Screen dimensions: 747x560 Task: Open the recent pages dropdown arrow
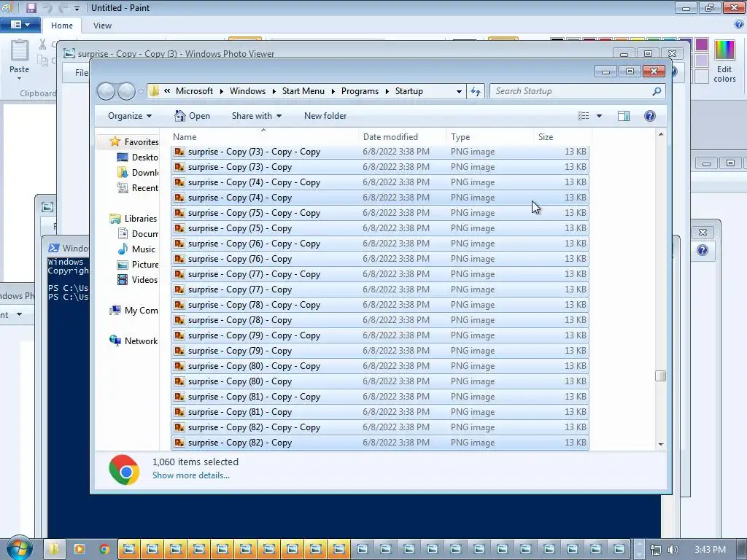(141, 91)
